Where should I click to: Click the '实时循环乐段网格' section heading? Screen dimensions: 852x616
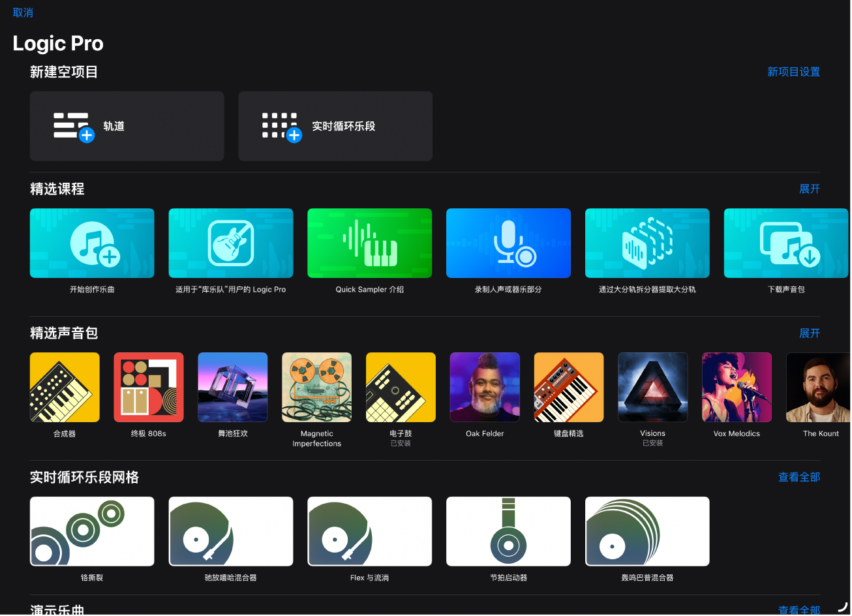pyautogui.click(x=84, y=477)
